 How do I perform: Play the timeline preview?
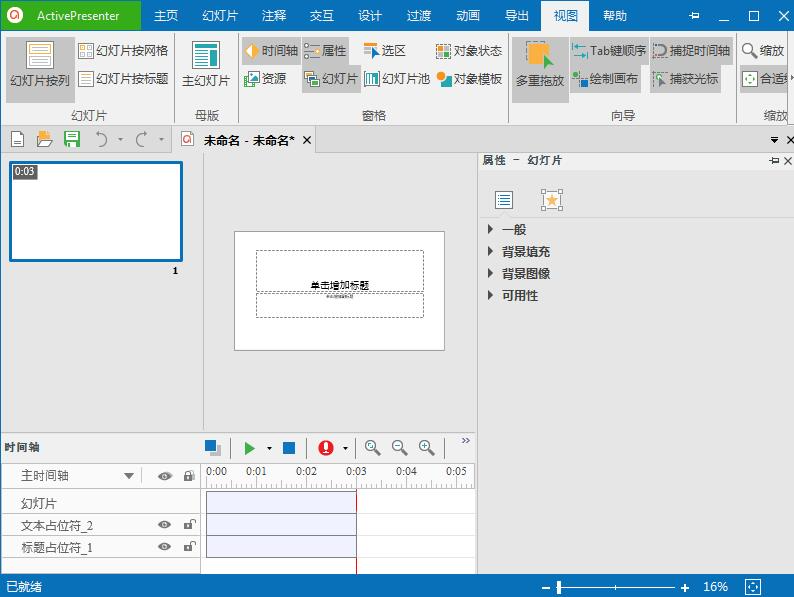(249, 448)
